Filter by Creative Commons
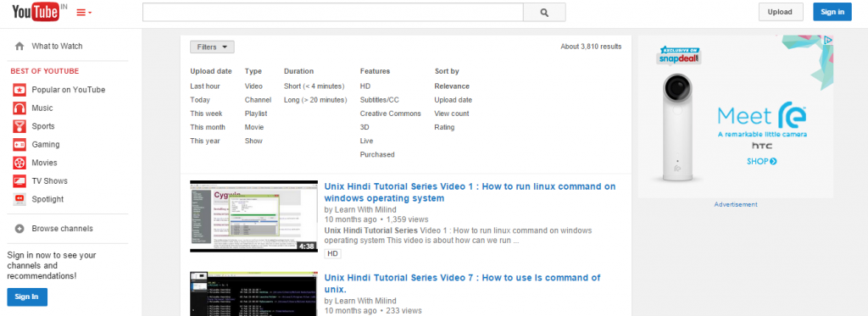868x316 pixels. [390, 114]
